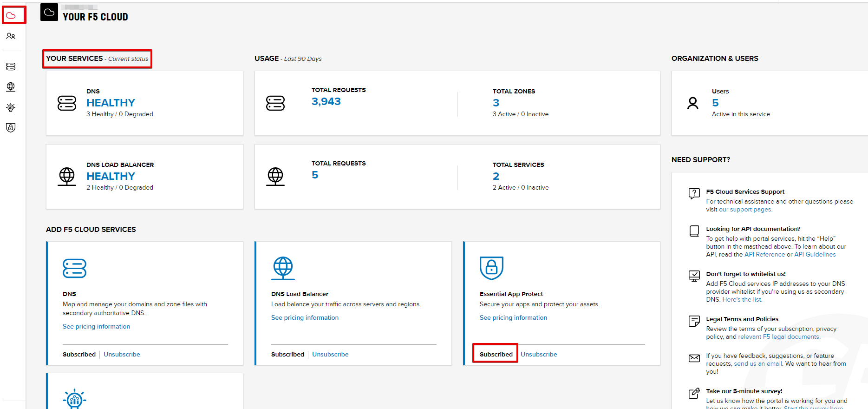Open the Here's the list whitelist link
This screenshot has width=868, height=409.
[x=742, y=299]
